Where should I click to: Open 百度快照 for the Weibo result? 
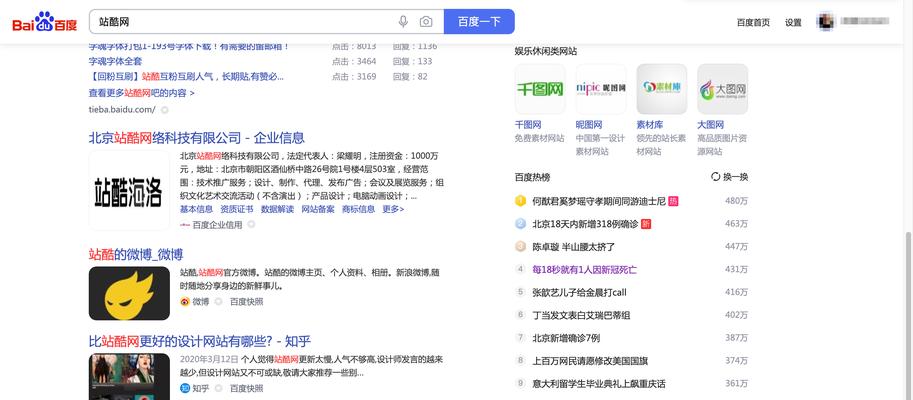click(x=246, y=302)
